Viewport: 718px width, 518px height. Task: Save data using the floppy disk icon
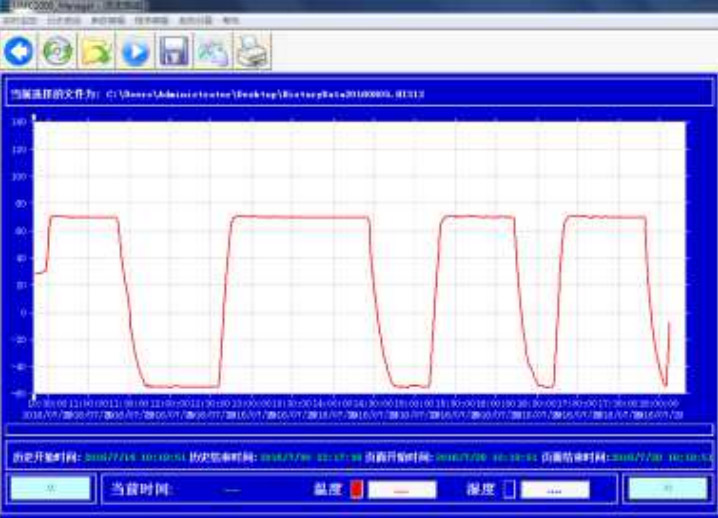click(174, 49)
